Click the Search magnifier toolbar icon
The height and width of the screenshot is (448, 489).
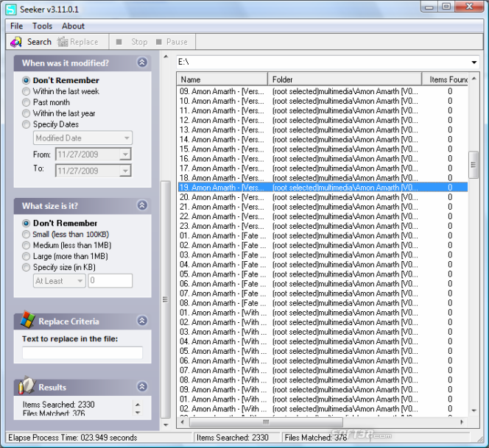point(16,42)
